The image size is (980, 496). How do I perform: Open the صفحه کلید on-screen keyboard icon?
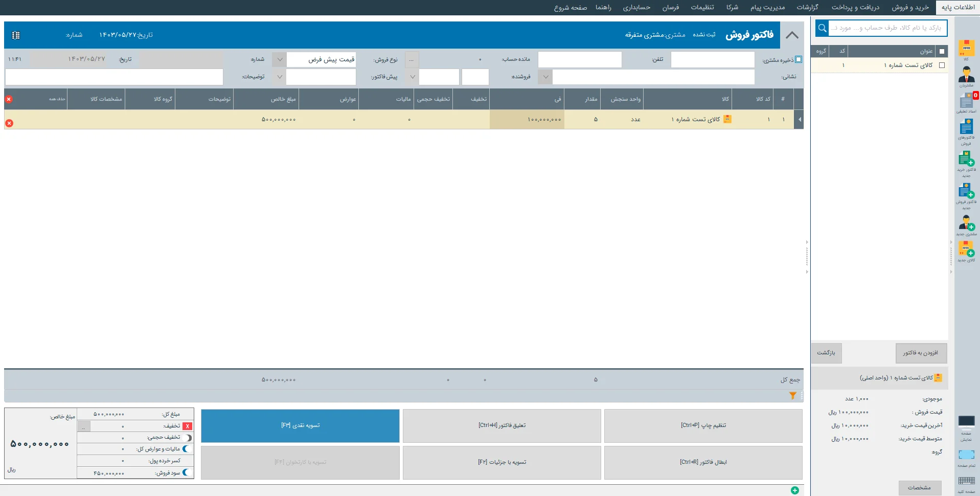click(966, 482)
